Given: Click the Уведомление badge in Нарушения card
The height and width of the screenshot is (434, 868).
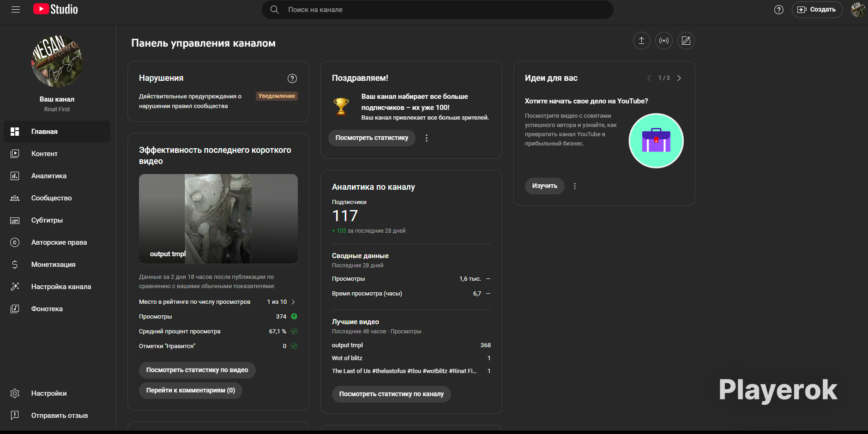Looking at the screenshot, I should click(277, 96).
